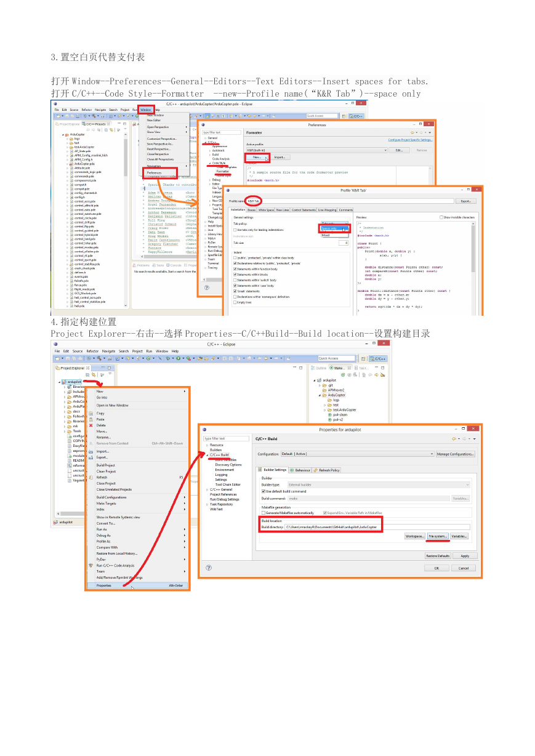Click New... button in the Formatter preferences

coord(257,157)
